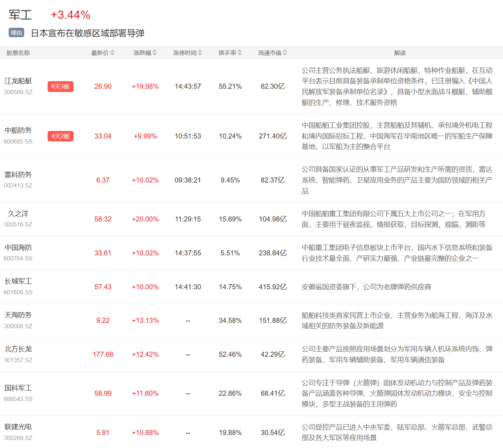This screenshot has width=503, height=448.
Task: Click the 4天2板 badge
Action: coord(60,136)
